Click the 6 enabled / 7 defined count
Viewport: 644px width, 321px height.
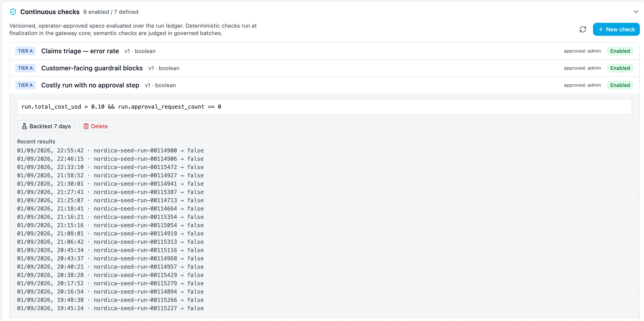click(111, 12)
